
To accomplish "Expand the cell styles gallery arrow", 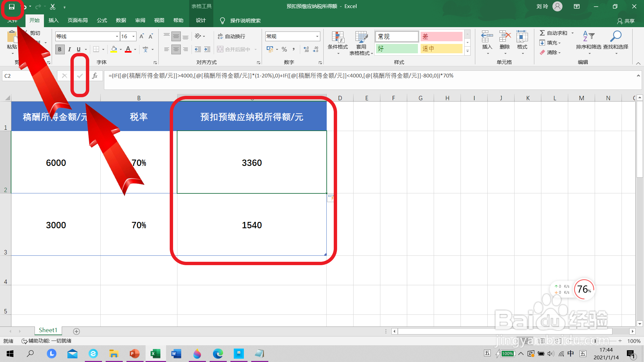I will pyautogui.click(x=468, y=51).
